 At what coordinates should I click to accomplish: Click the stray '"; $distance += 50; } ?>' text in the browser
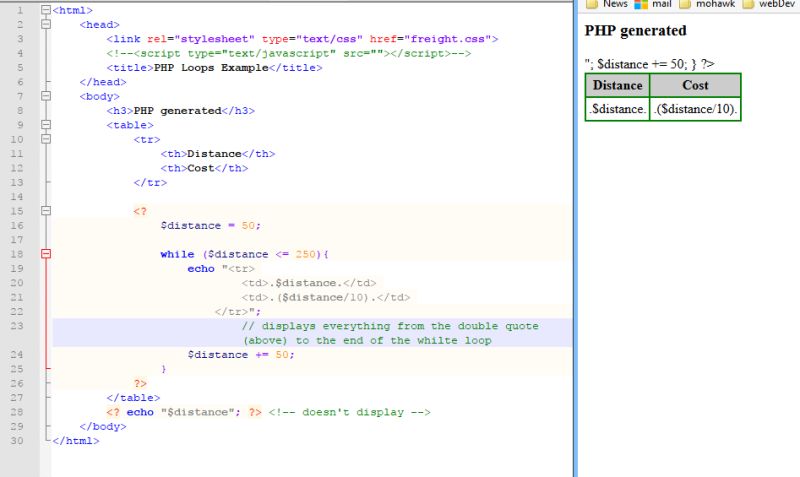tap(649, 64)
